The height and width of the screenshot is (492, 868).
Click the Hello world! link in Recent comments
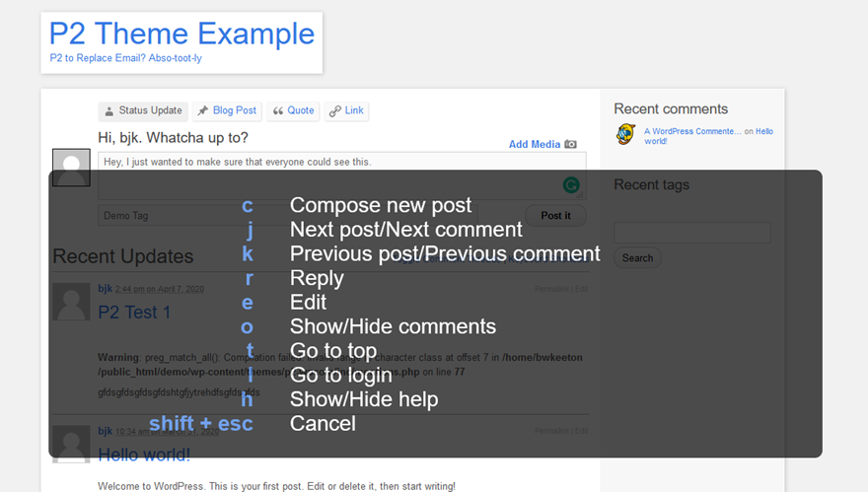tap(708, 136)
